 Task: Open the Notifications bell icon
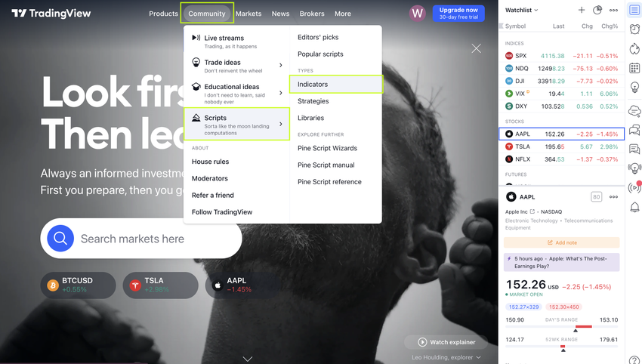coord(634,207)
